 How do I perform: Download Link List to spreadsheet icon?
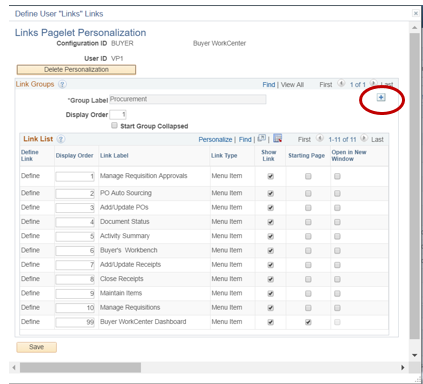tap(277, 138)
